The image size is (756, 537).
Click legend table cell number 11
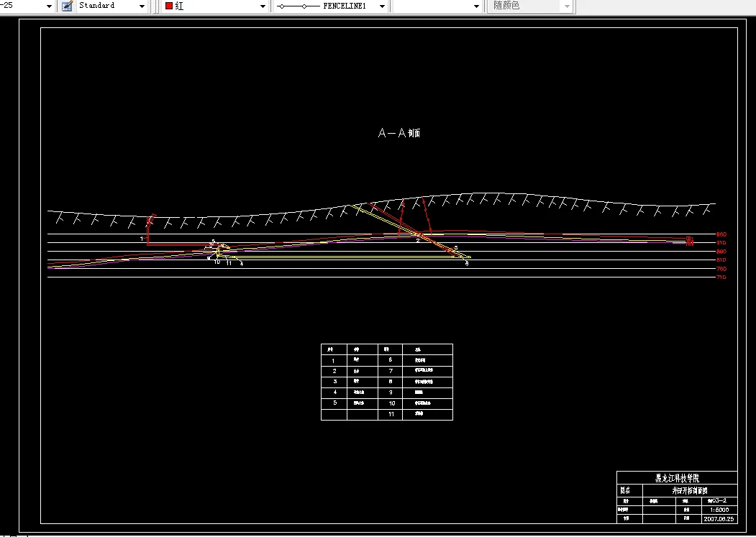click(x=391, y=414)
